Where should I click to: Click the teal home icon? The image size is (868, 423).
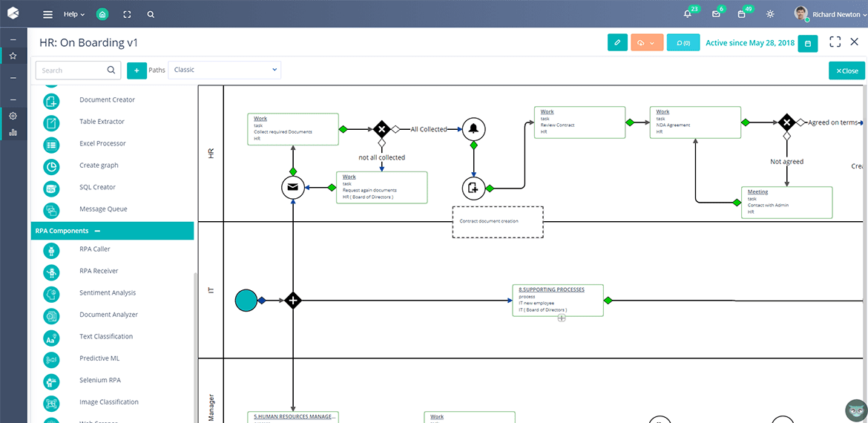pyautogui.click(x=102, y=14)
